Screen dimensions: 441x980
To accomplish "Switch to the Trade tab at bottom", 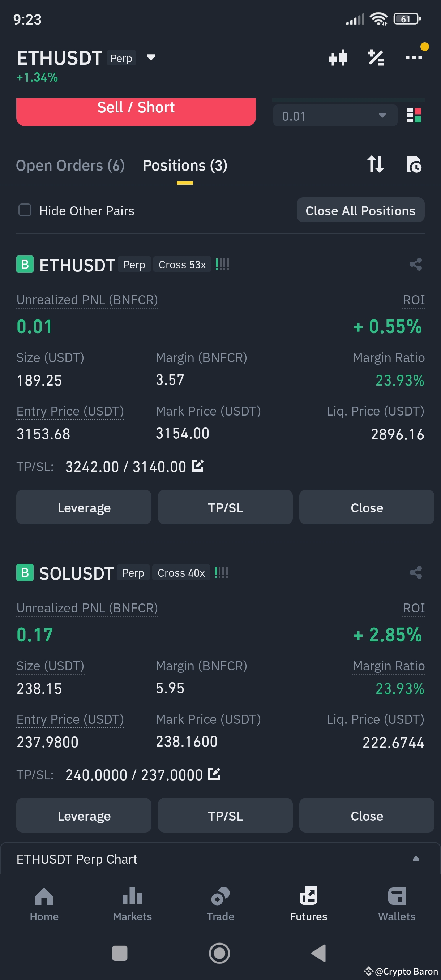I will point(220,903).
